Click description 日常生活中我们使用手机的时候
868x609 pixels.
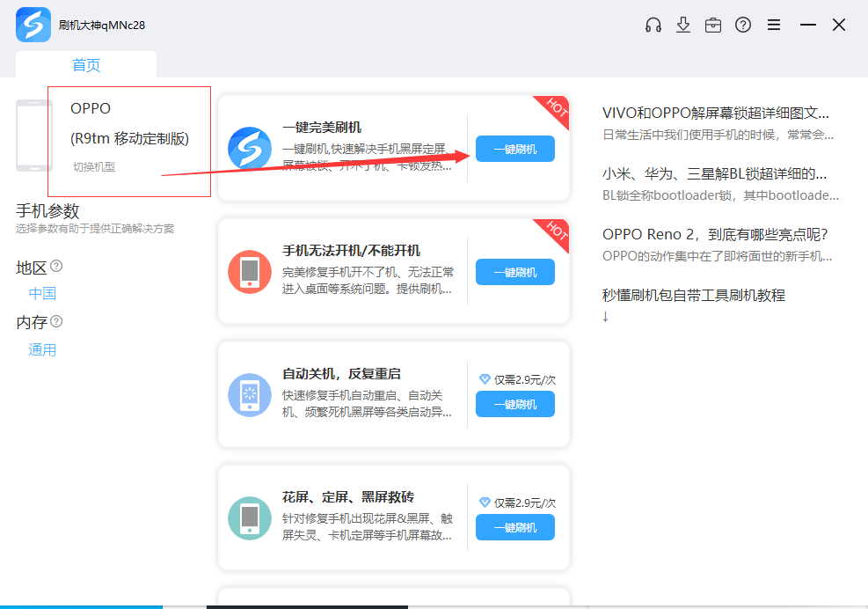[718, 135]
